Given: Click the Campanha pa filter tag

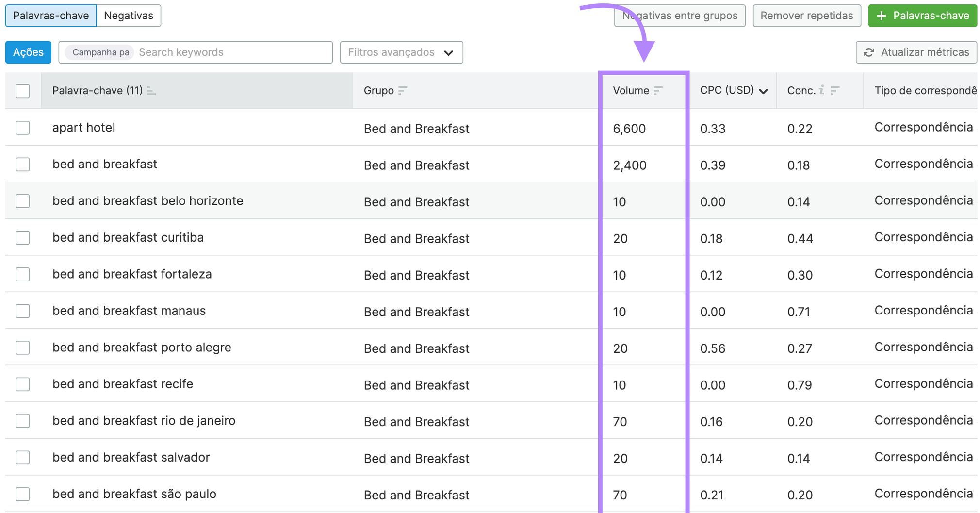Looking at the screenshot, I should [x=100, y=52].
